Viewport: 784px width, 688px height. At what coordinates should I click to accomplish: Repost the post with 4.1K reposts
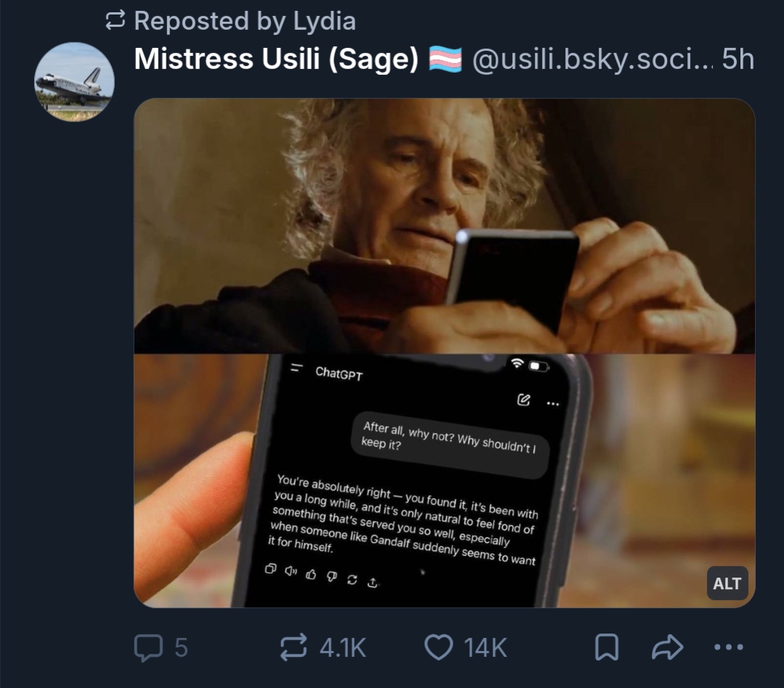[293, 647]
